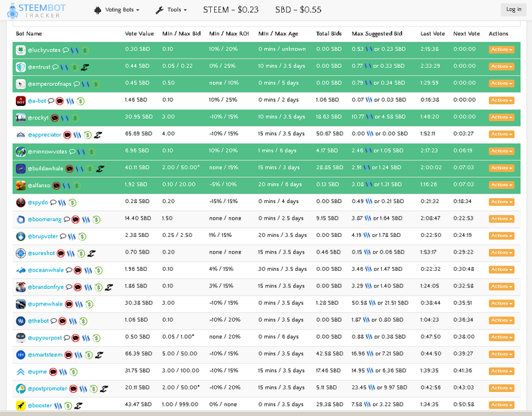Click the 1.00 / 999.00 bid range

[x=180, y=405]
